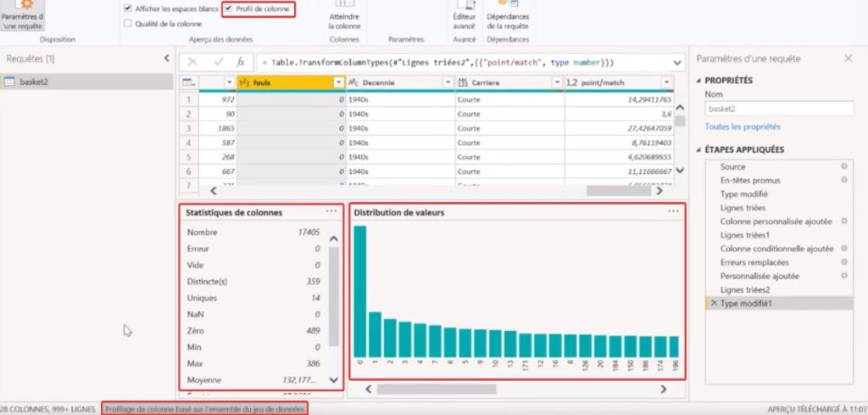
Task: Confirm formula with the checkmark icon
Action: (x=218, y=62)
